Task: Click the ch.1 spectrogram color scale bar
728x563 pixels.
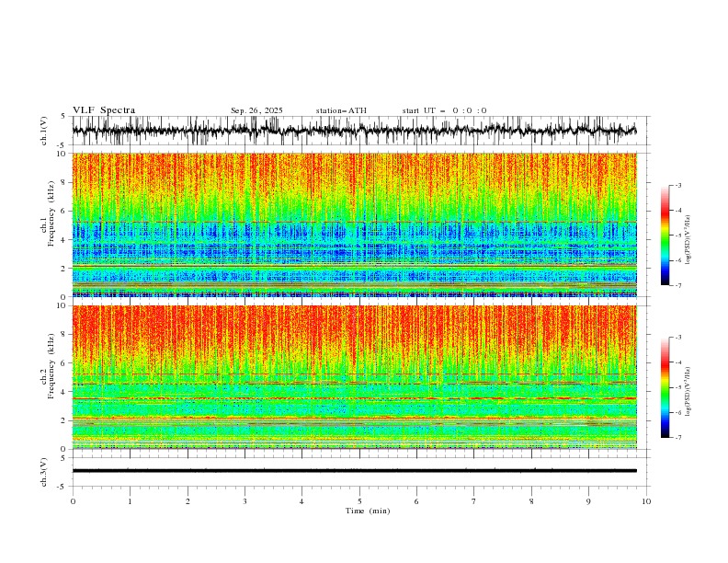Action: [665, 236]
